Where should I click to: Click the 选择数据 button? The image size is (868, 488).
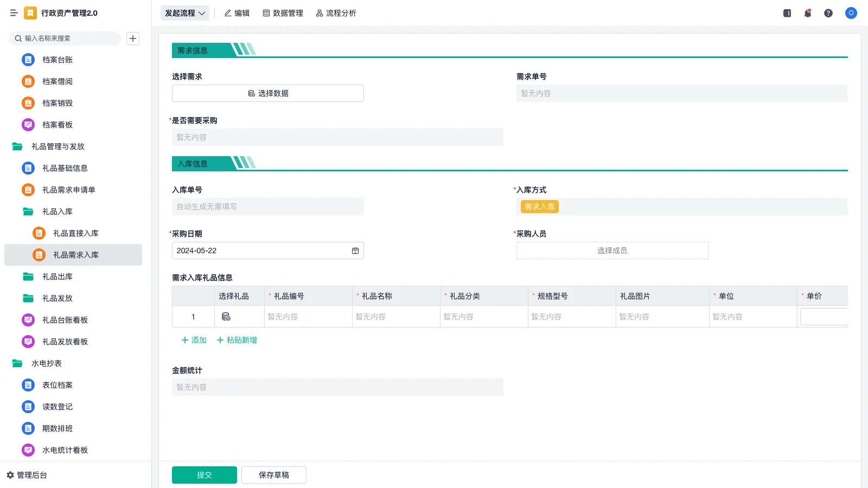click(268, 93)
